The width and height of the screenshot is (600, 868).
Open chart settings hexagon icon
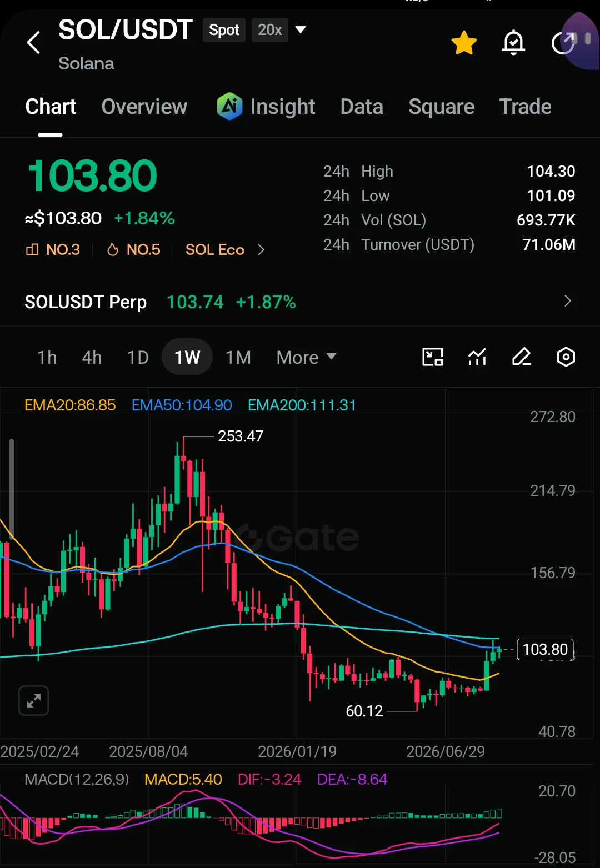coord(566,357)
